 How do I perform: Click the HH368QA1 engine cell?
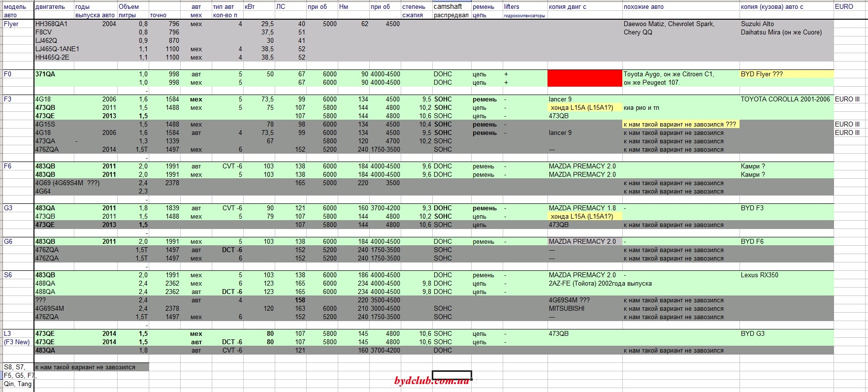52,24
